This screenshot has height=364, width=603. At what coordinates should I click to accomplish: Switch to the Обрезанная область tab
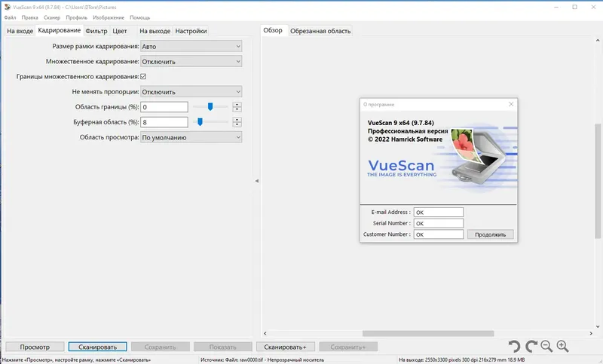(x=320, y=31)
